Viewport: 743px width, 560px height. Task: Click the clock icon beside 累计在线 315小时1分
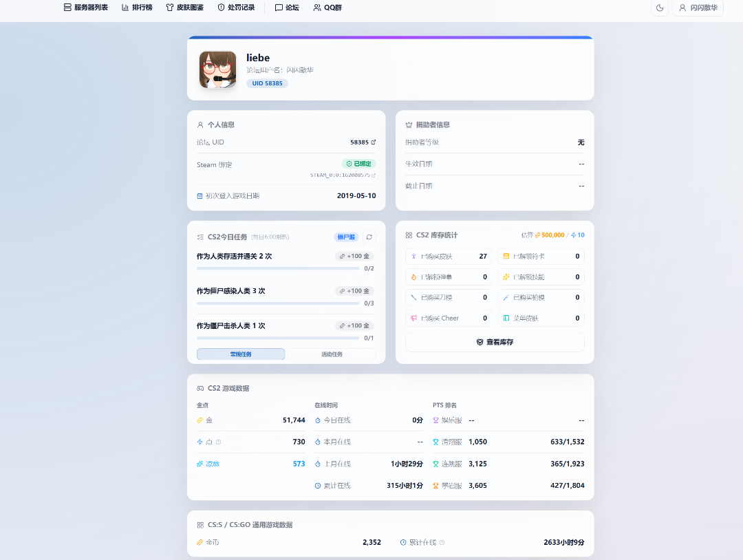tap(317, 486)
